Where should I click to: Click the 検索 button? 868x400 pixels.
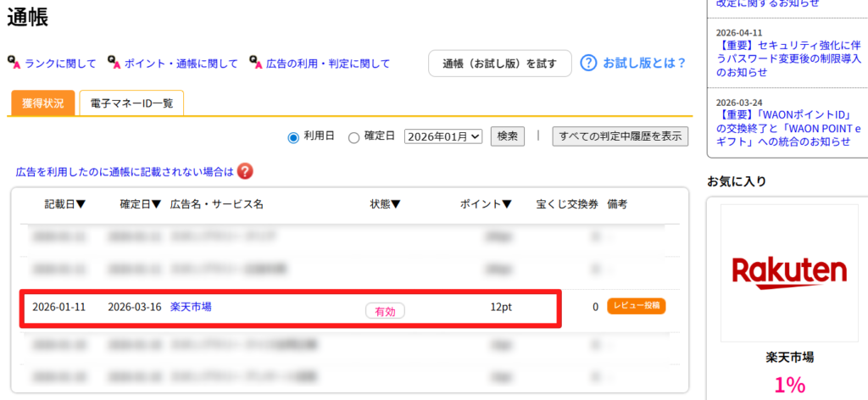pyautogui.click(x=508, y=136)
